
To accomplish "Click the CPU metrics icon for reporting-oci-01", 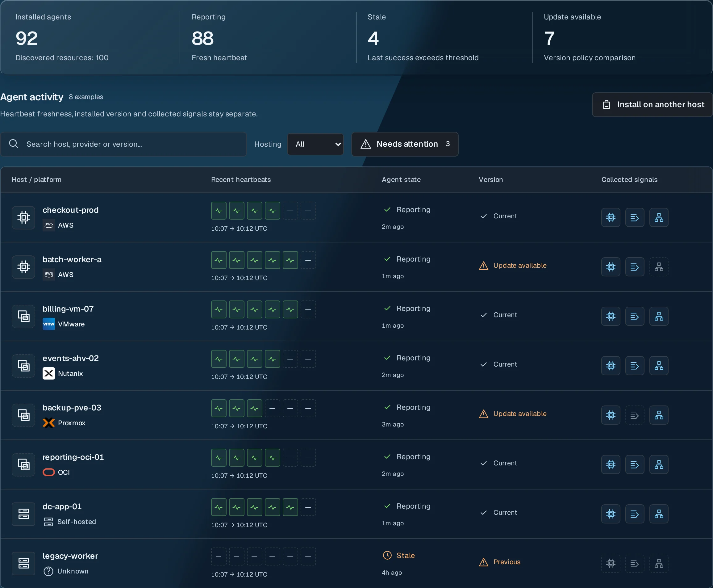I will point(611,465).
